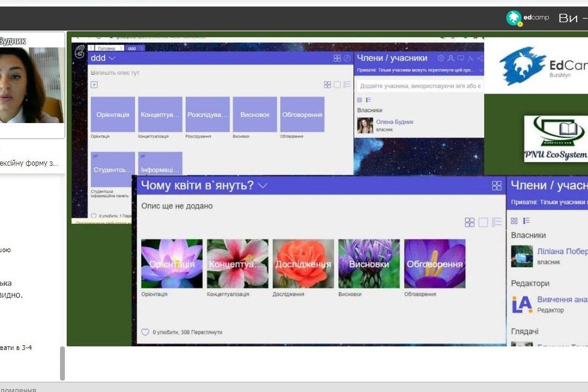588x392 pixels.
Task: Open the 'Дослідження' rose thumbnail
Action: (303, 264)
